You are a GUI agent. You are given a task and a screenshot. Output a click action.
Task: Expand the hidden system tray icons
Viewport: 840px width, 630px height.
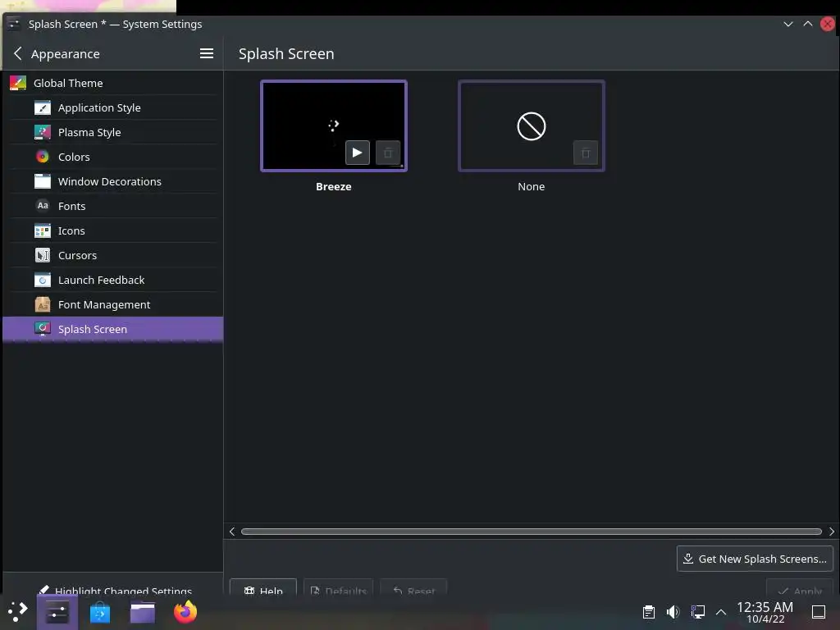[721, 612]
